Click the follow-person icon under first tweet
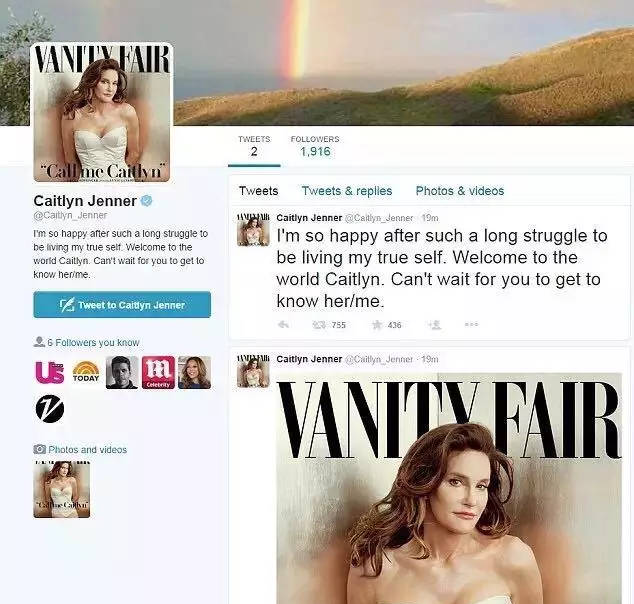Image resolution: width=634 pixels, height=604 pixels. (x=435, y=325)
